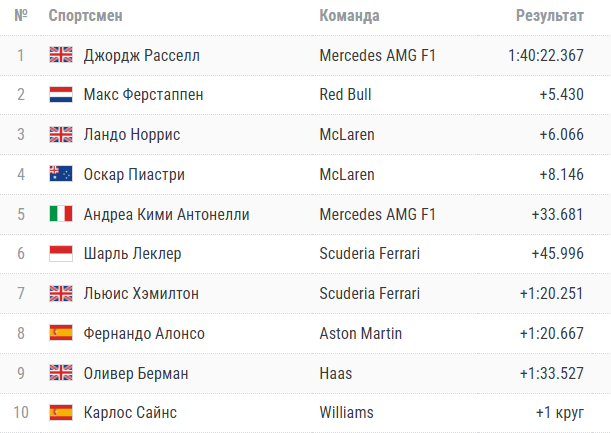Click the Spanish flag beside Фернандо Алонсо

coord(60,333)
